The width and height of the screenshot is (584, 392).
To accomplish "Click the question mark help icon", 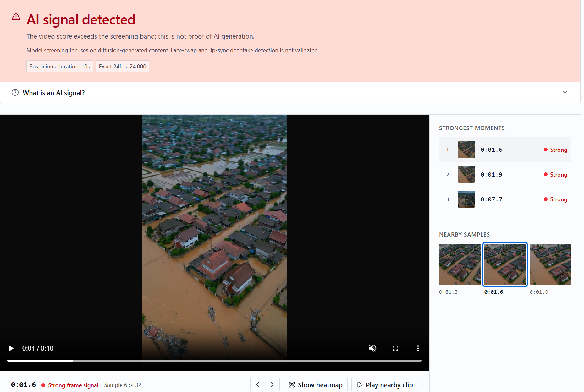I will coord(15,92).
